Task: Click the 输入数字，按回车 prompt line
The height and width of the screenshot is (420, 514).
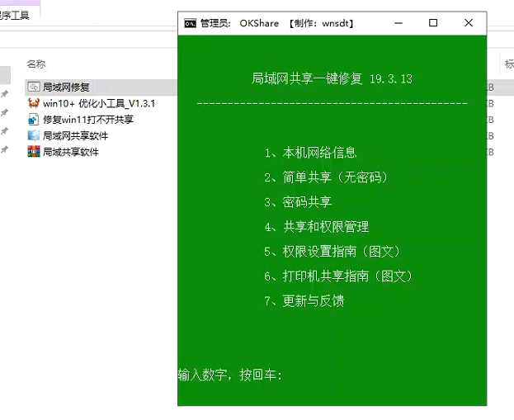Action: tap(230, 375)
